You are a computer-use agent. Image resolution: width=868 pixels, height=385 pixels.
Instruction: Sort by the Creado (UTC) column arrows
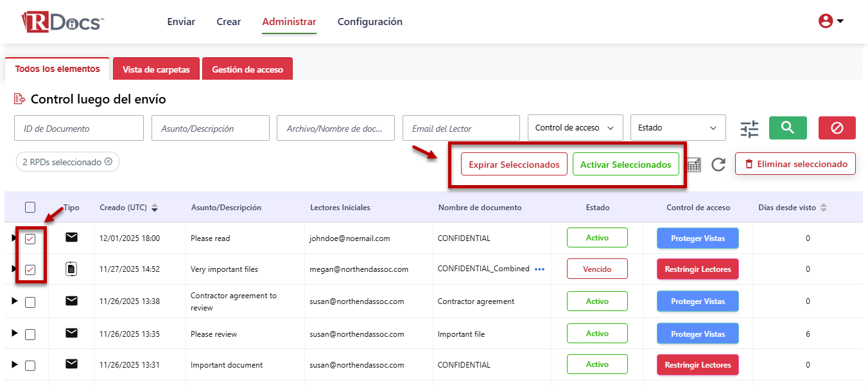coord(155,208)
